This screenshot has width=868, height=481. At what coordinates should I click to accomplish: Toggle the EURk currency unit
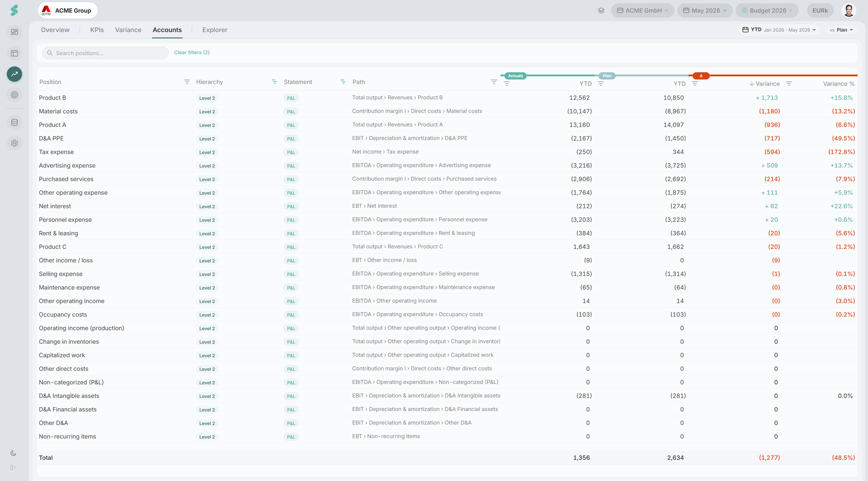[x=820, y=10]
